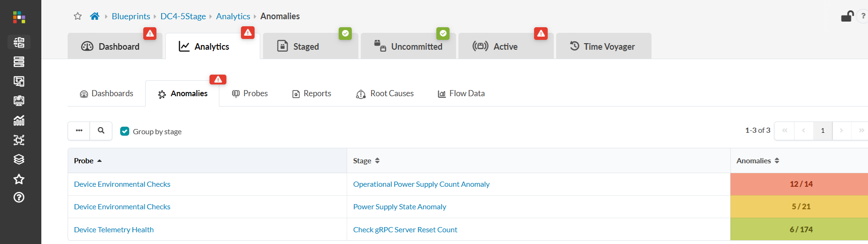Open the Root Causes subtab
Screen dimensions: 868x244
coord(385,93)
